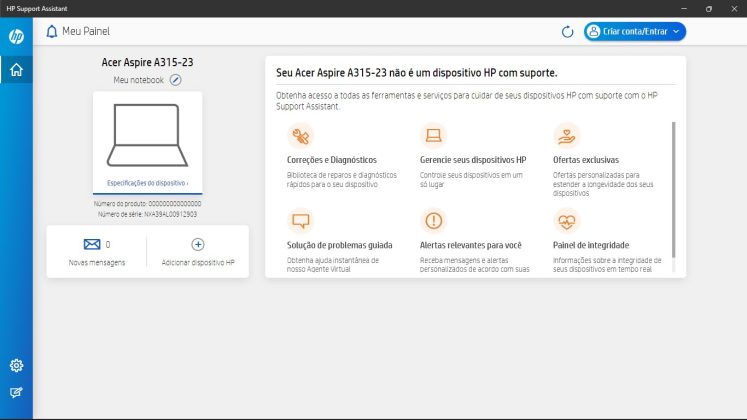Select the Correções e Diagnósticos heading
Viewport: 747px width, 420px height.
[x=332, y=160]
